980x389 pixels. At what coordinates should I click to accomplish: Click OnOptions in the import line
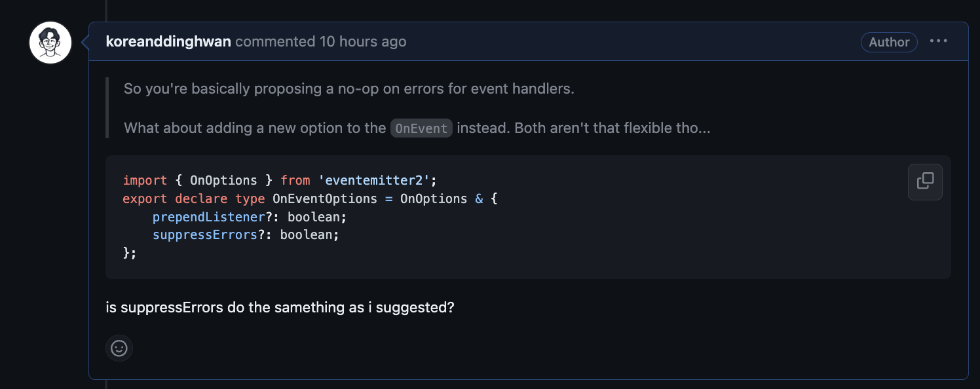223,179
